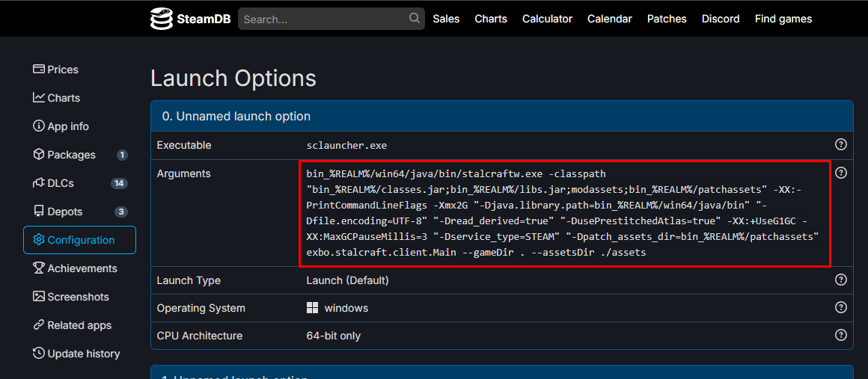Click help icon on CPU Architecture row

click(840, 335)
